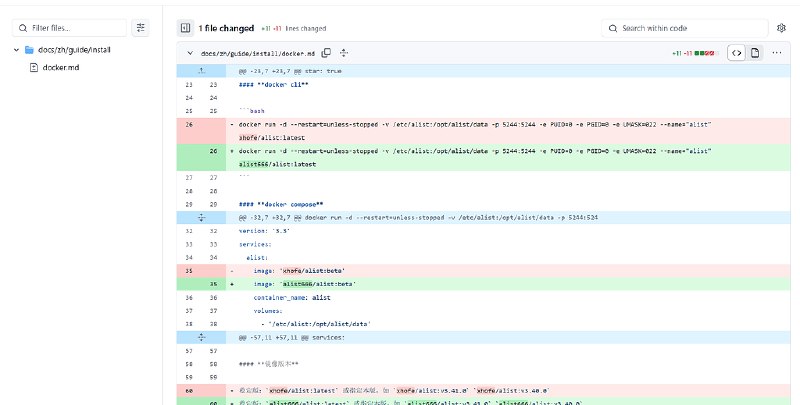Switch to source diff view
Viewport: 800px width, 405px height.
pos(736,53)
